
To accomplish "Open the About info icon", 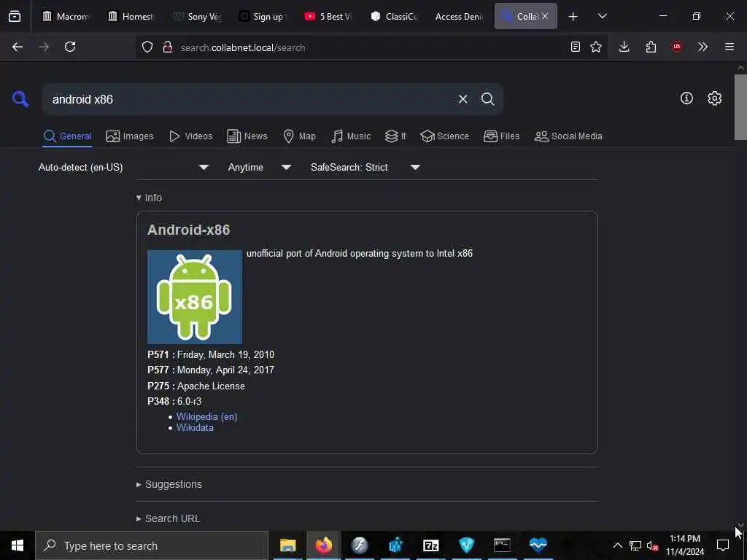I will (686, 98).
